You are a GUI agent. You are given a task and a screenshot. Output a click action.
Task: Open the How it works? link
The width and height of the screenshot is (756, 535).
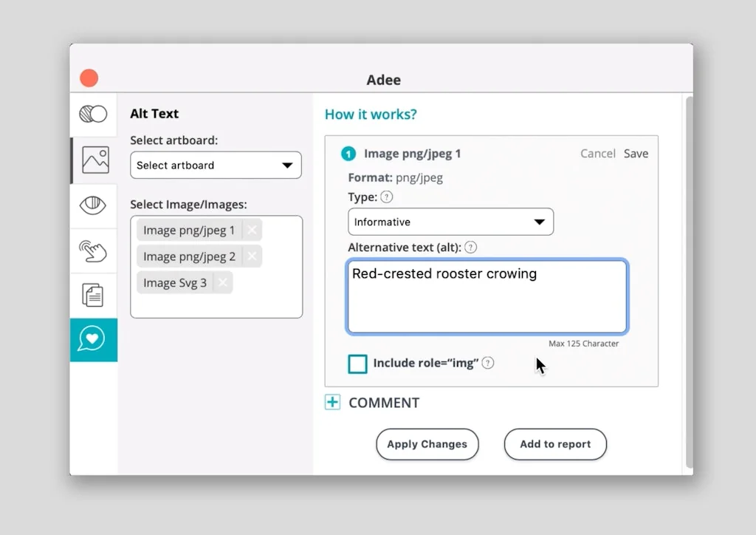[371, 115]
